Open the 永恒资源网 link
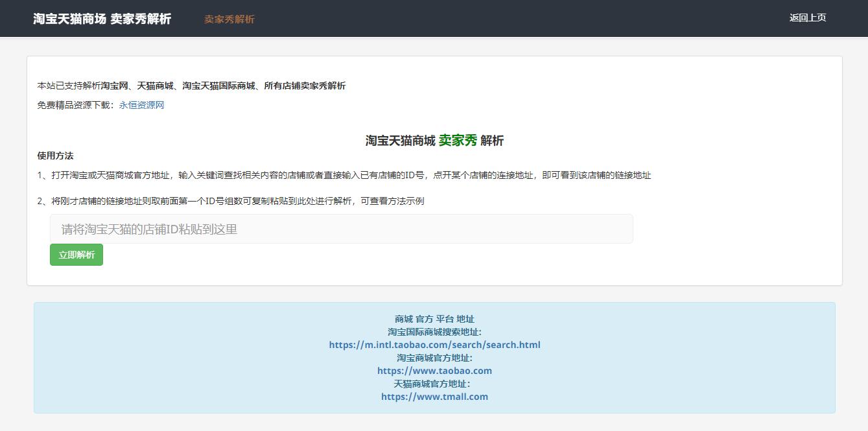The image size is (868, 431). (141, 105)
